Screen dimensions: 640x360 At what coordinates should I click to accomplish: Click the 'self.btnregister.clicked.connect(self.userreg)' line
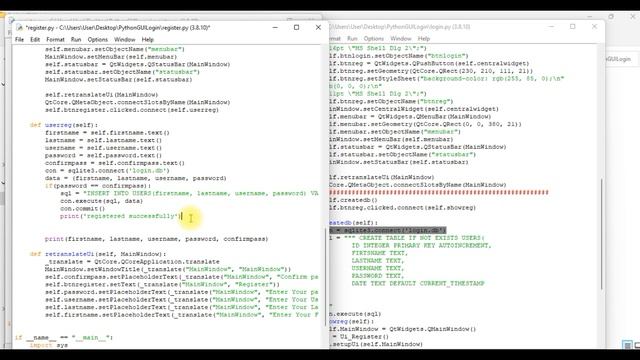132,110
